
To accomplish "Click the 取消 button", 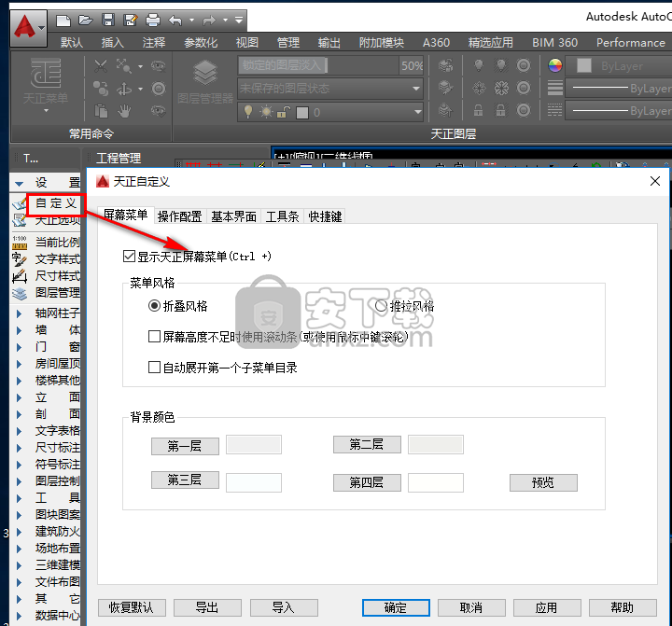I will [x=471, y=607].
